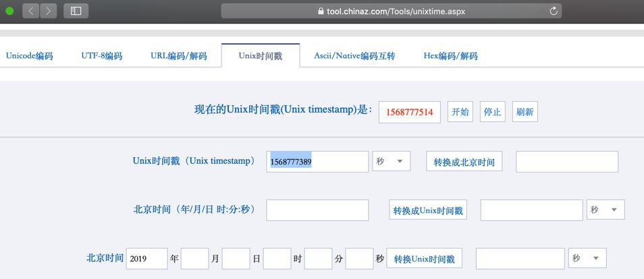Switch to the Hex编码/解码 tab
The width and height of the screenshot is (644, 279).
[450, 56]
